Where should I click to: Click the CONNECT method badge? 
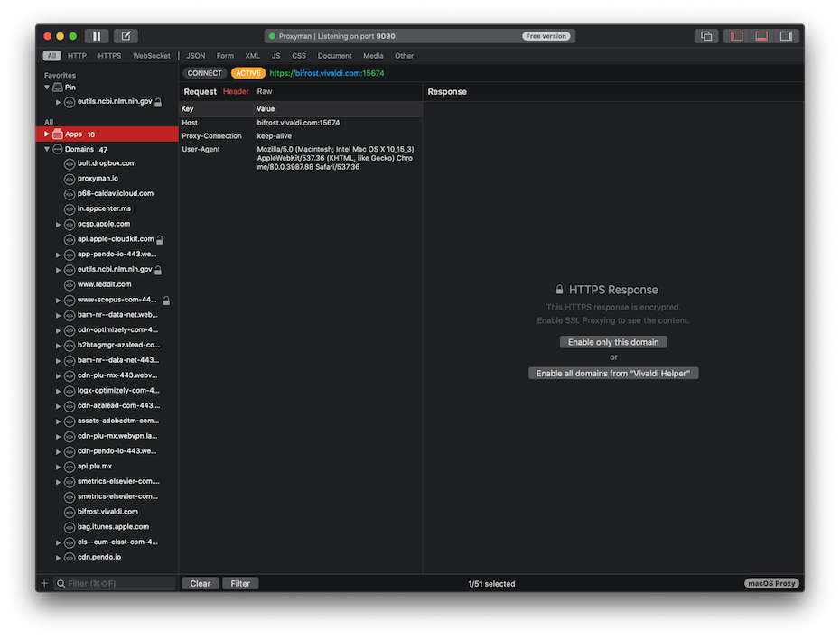coord(204,73)
